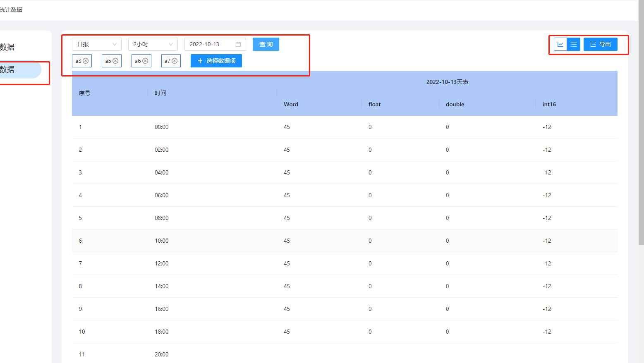Click the 统计数据 page title
Screen dimensions: 644x363
point(11,10)
